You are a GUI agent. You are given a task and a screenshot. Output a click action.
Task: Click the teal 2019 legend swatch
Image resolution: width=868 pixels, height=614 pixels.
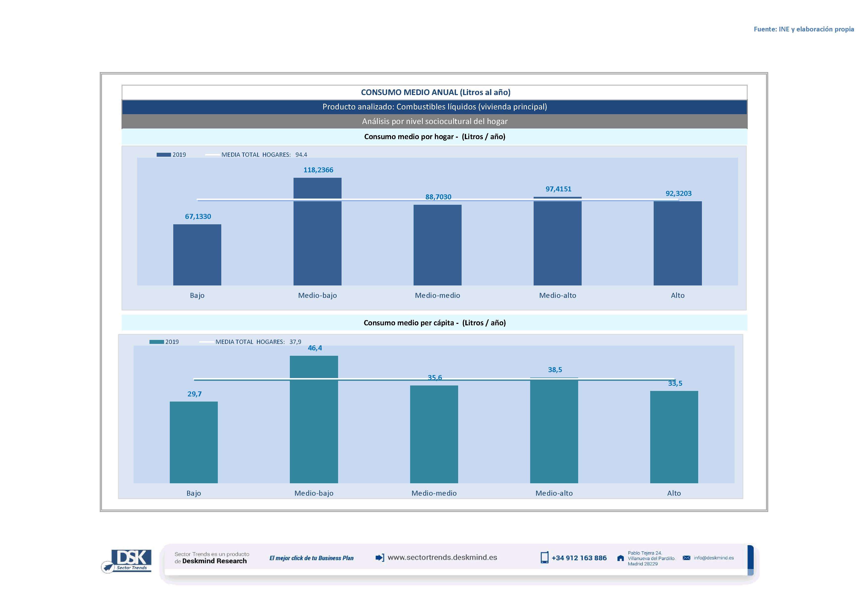(x=156, y=342)
